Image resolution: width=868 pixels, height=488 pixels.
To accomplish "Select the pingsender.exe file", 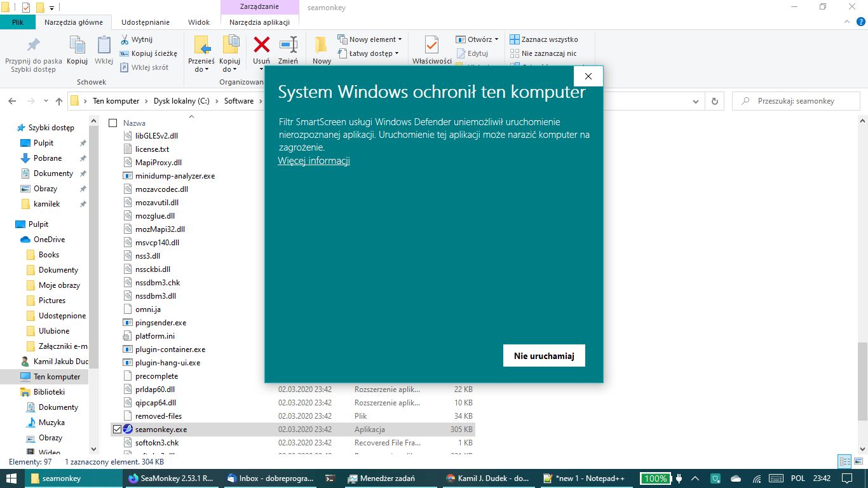I will tap(161, 323).
